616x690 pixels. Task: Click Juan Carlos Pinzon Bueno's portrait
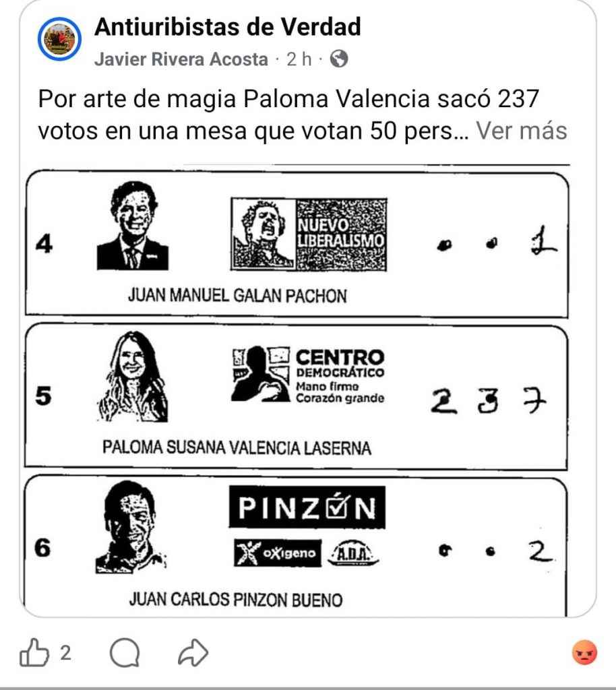[x=131, y=527]
